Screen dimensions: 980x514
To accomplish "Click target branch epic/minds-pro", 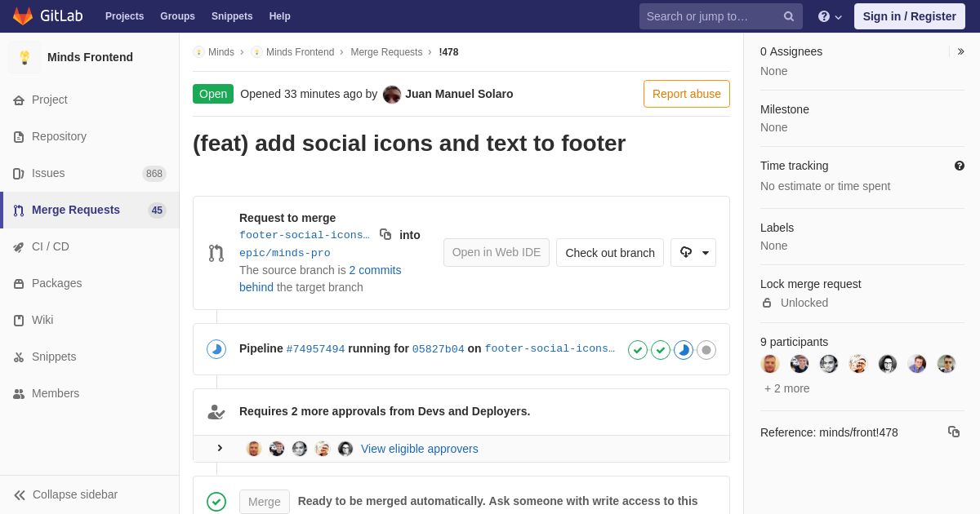I will (x=285, y=253).
